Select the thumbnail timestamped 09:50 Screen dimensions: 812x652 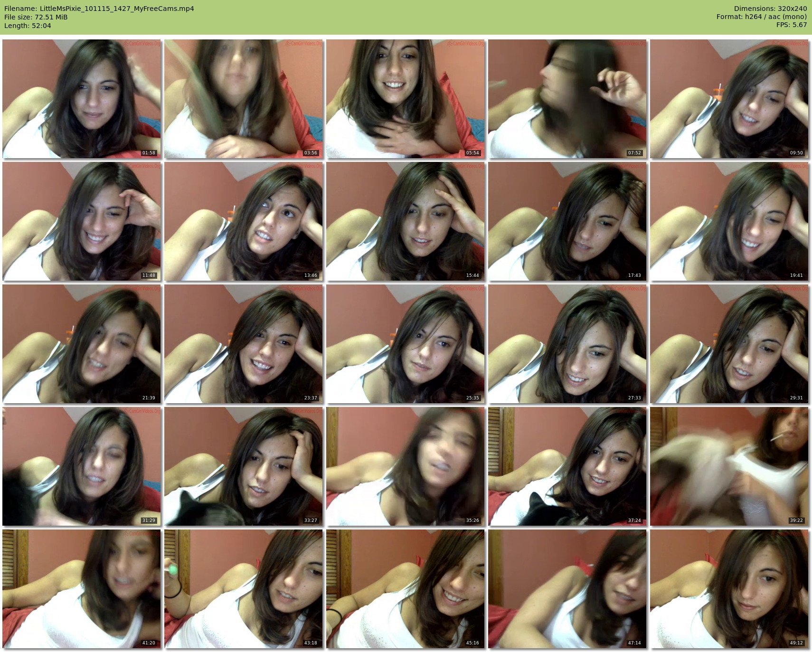click(729, 99)
